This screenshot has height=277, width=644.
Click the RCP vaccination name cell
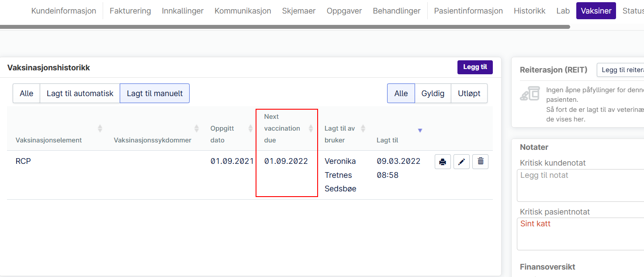[x=23, y=161]
